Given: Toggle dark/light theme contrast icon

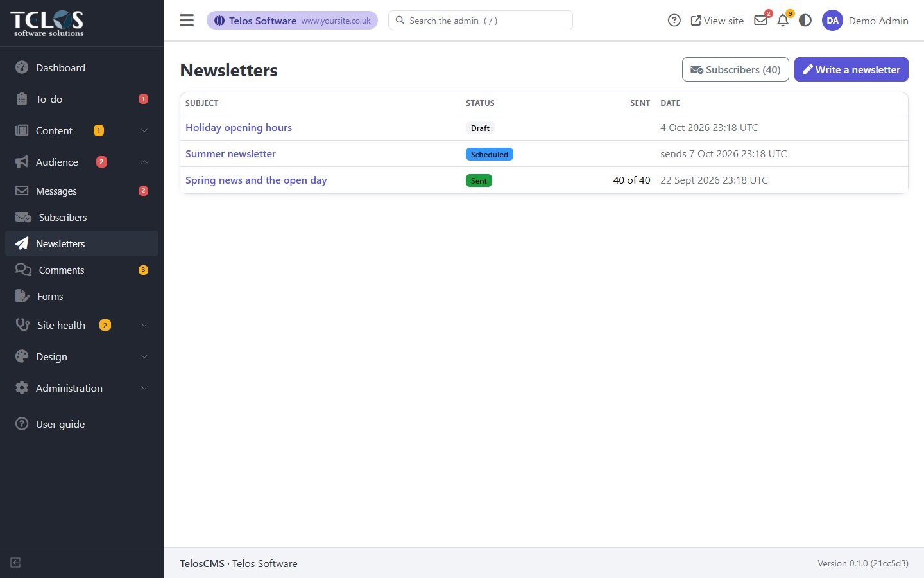Looking at the screenshot, I should (805, 21).
